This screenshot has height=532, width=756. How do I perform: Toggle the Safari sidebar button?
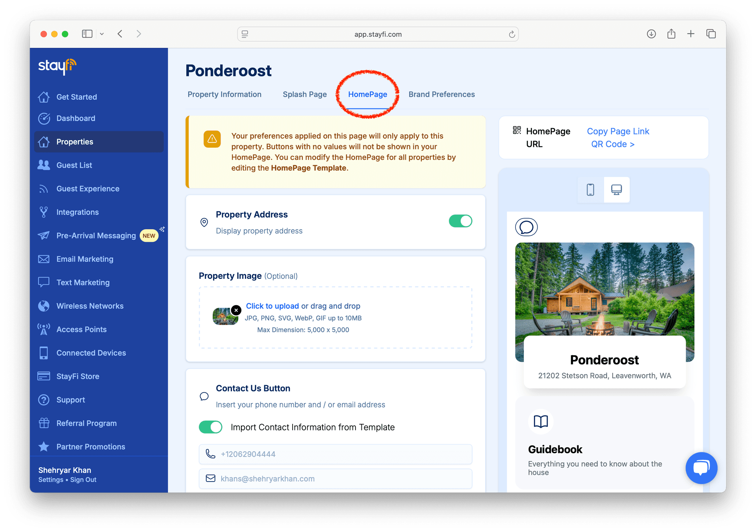pos(87,34)
